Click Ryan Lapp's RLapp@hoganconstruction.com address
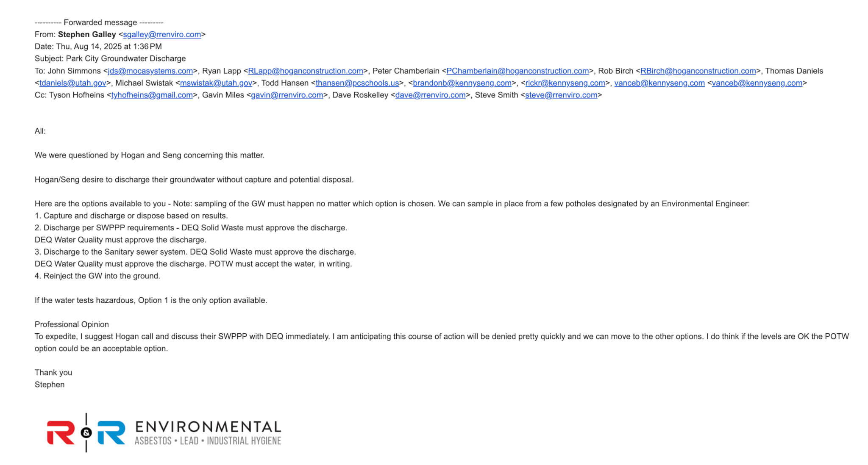868x465 pixels. [305, 71]
